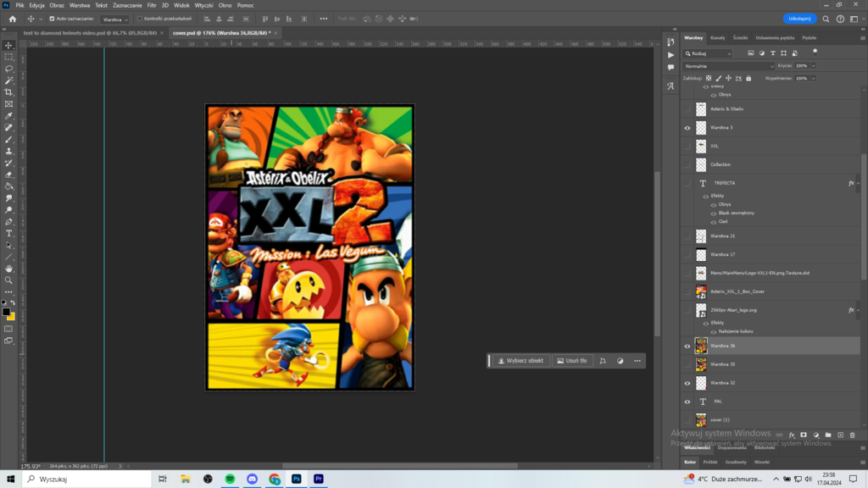Screen dimensions: 868x488
Task: Toggle Kontrolki przekształceń checkbox
Action: coord(140,19)
